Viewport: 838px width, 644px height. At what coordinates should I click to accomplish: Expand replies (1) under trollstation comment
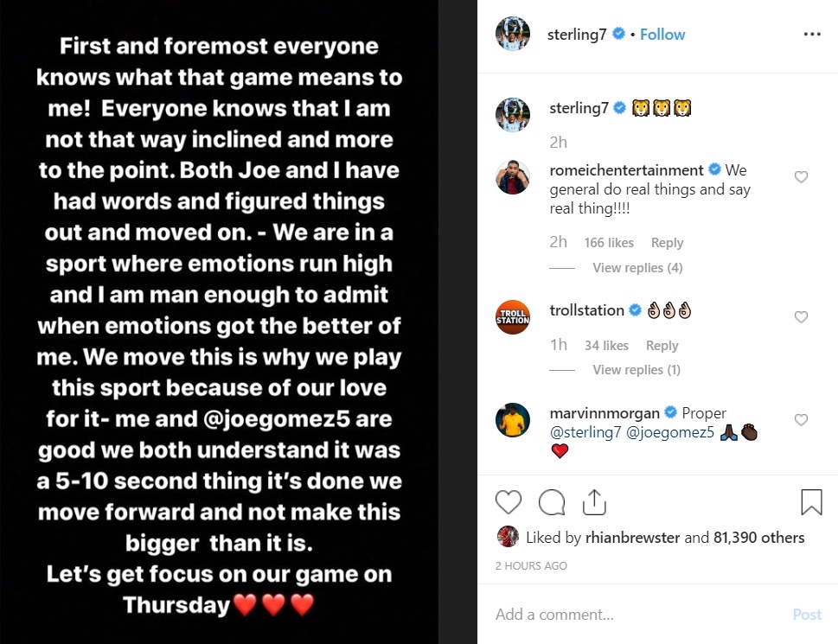point(636,370)
